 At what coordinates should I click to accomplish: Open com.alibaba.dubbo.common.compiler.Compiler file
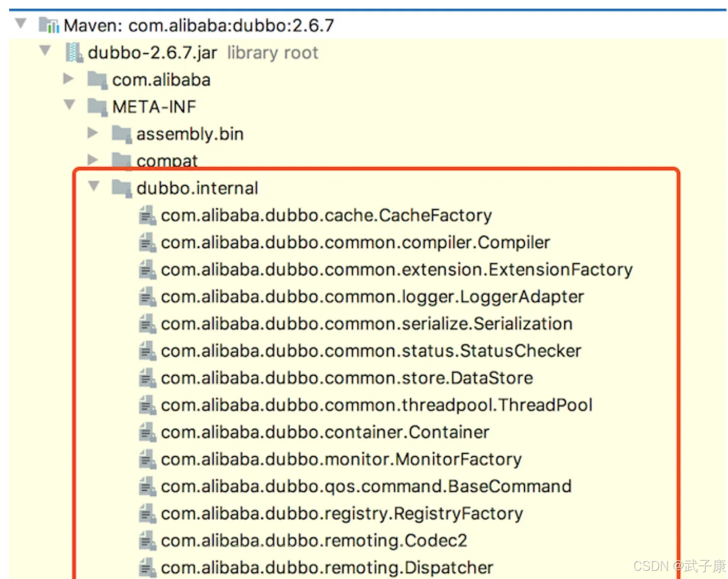click(355, 243)
